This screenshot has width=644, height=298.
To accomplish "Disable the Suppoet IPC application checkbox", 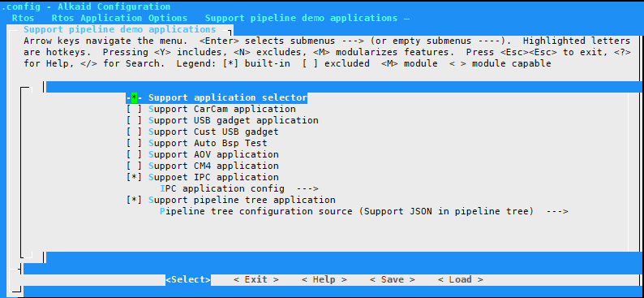I will click(x=134, y=177).
